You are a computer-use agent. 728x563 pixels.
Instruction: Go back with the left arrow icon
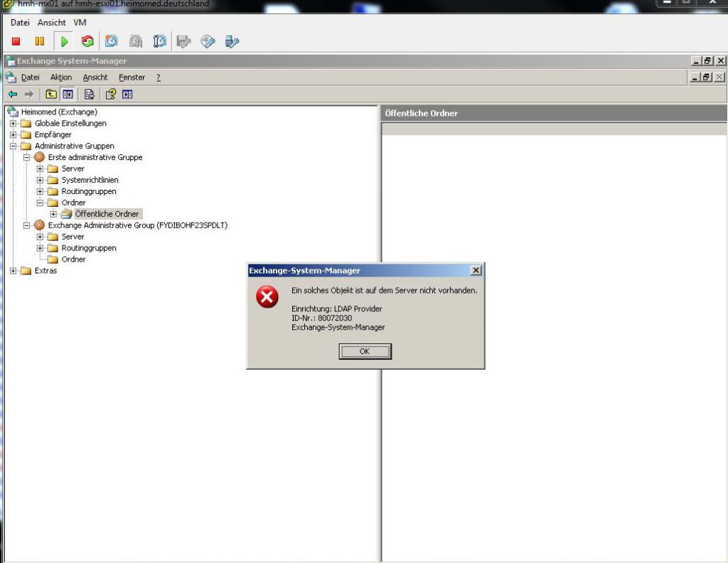13,95
